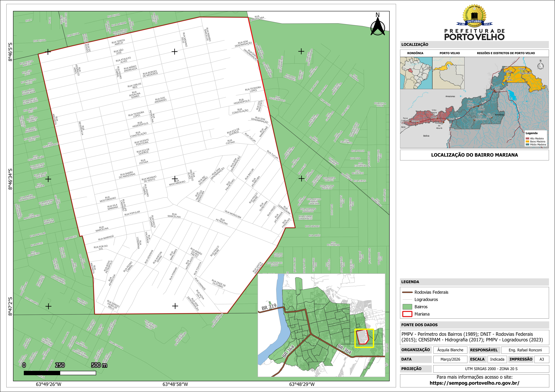555x392 pixels.
Task: Click the Eng. Rafael Ronconi field
Action: (x=525, y=350)
